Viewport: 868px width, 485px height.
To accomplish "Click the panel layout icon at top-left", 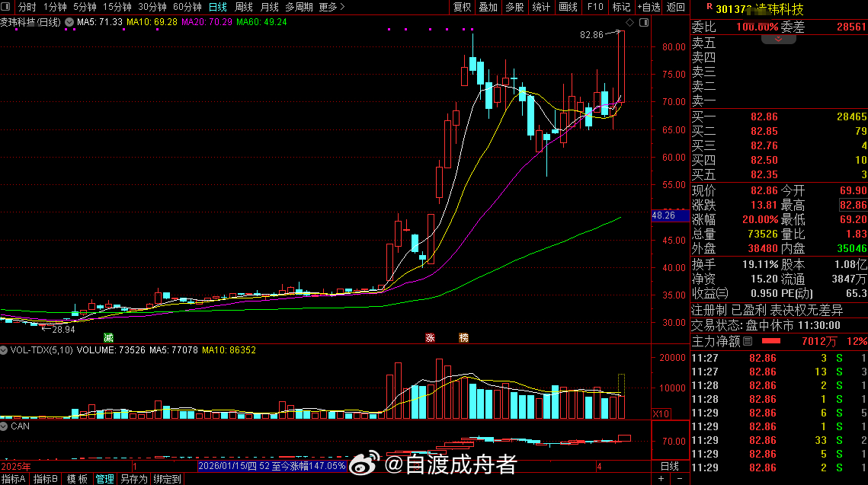I will pyautogui.click(x=5, y=7).
